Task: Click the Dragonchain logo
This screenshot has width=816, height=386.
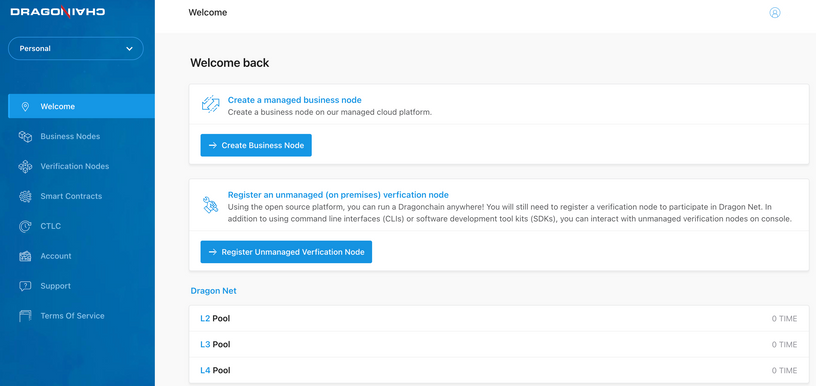Action: click(58, 11)
